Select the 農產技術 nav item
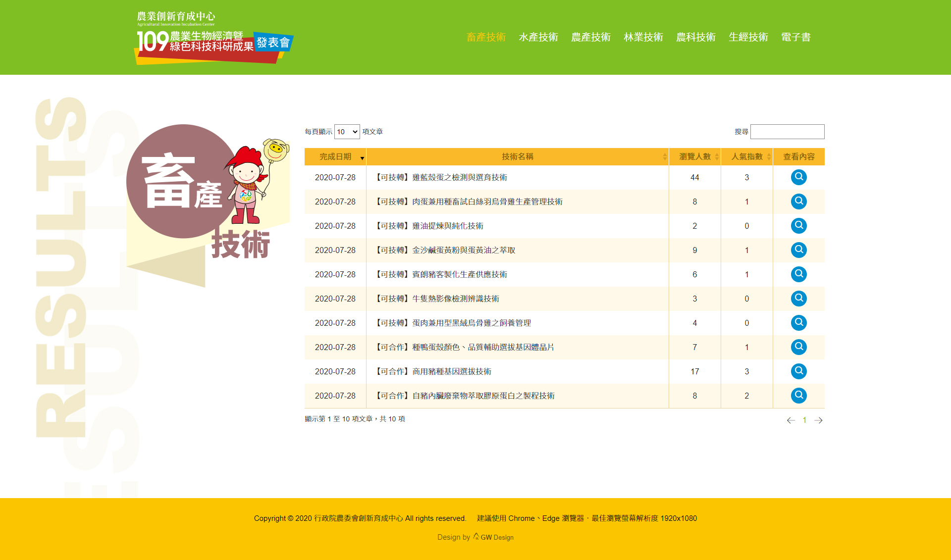 591,37
